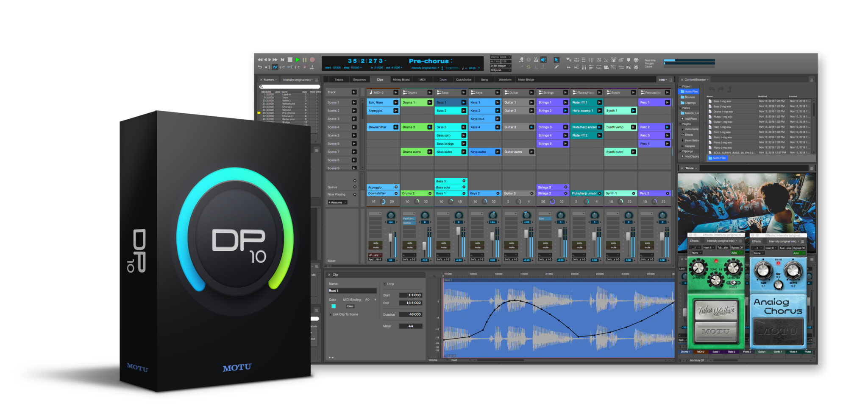Open the 4 Measures quantize dropdown
Screen dimensions: 868x412
tap(337, 202)
